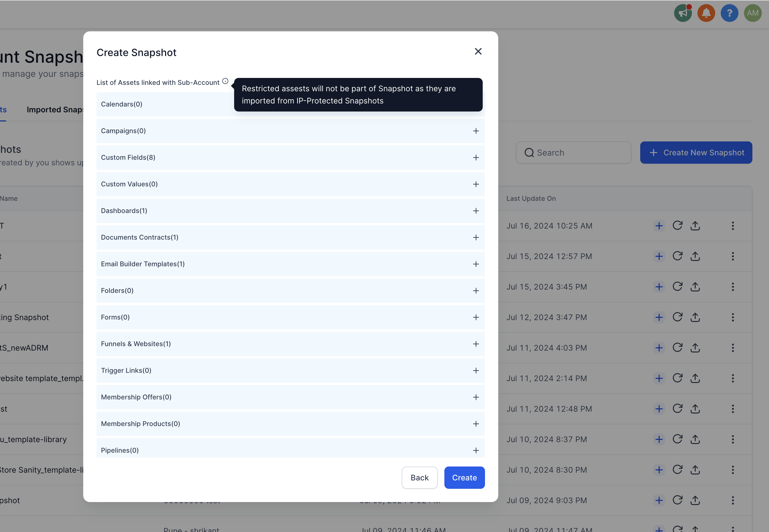Open the announcements megaphone icon
This screenshot has width=769, height=532.
click(683, 13)
